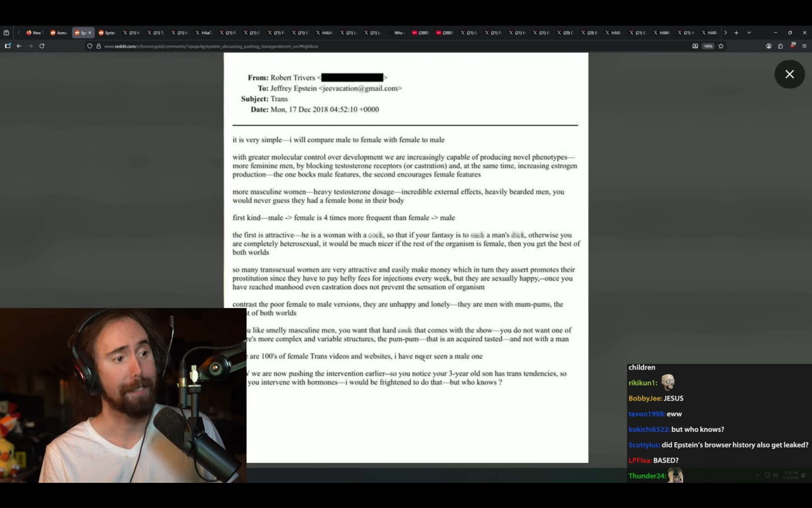Viewport: 812px width, 508px height.
Task: Bookmark this page with the star
Action: [721, 46]
